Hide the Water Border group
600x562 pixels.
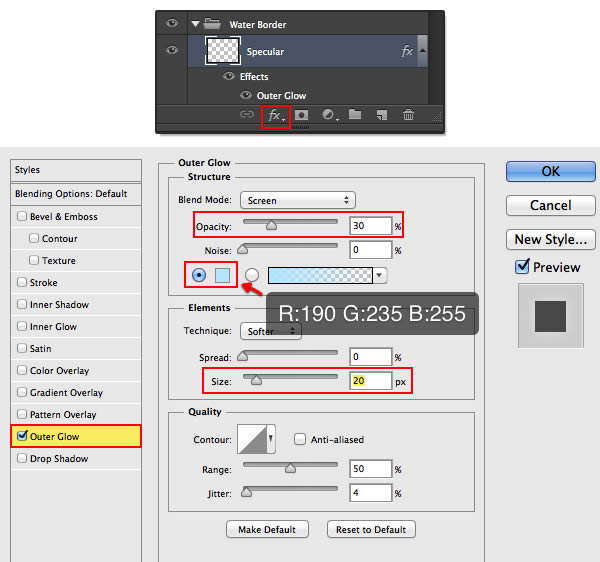[x=172, y=23]
